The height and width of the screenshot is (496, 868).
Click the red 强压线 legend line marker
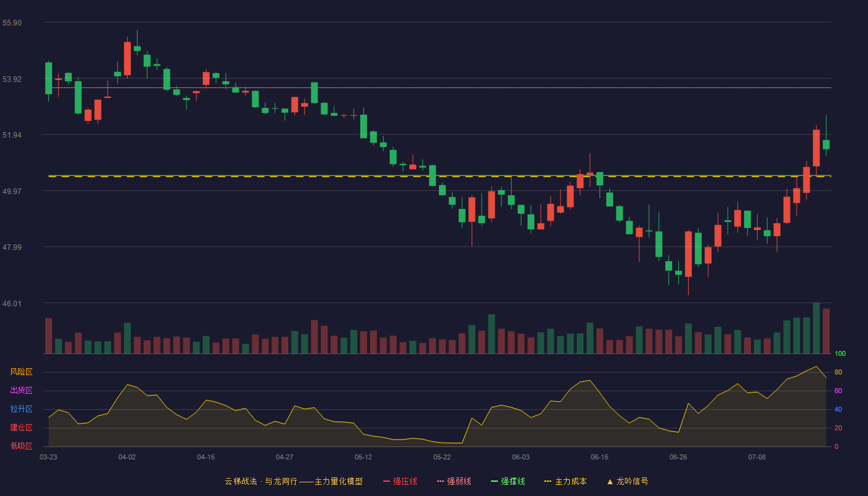[387, 481]
